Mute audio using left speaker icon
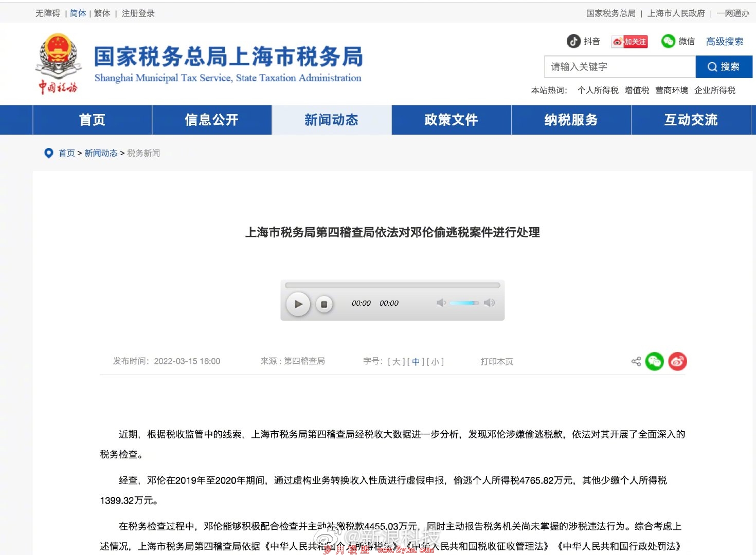The image size is (756, 555). [441, 303]
